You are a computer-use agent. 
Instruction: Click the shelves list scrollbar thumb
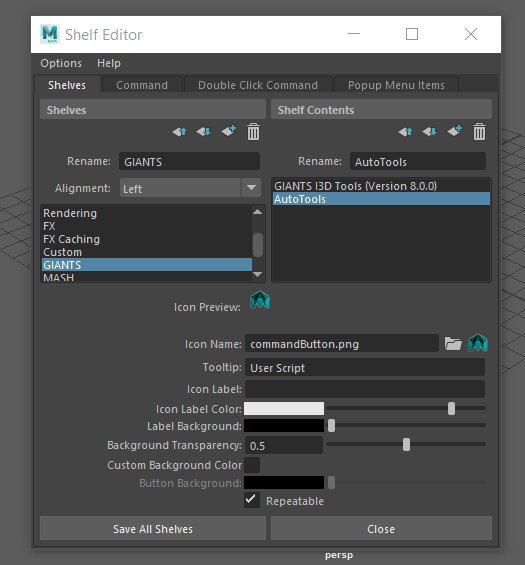pos(258,245)
